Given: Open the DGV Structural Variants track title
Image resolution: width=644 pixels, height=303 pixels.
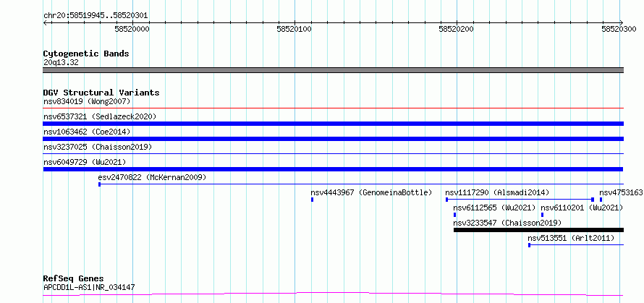Looking at the screenshot, I should pos(101,93).
